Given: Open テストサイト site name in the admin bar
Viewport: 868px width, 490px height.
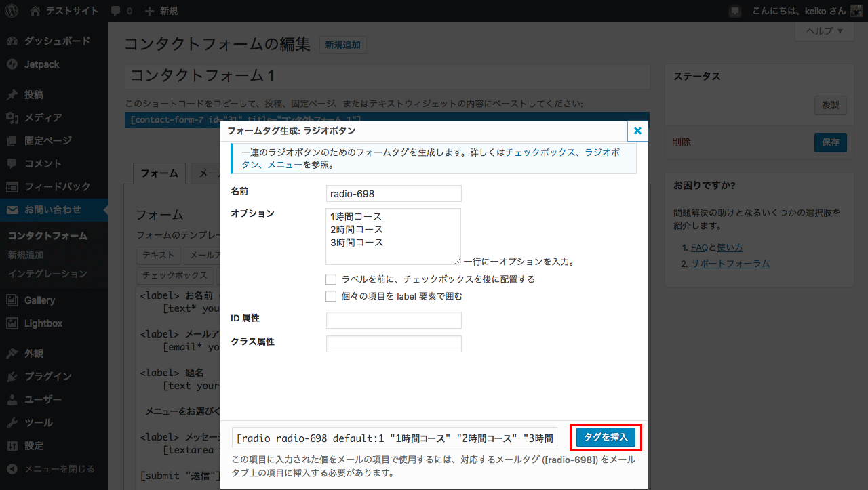Looking at the screenshot, I should (x=72, y=11).
